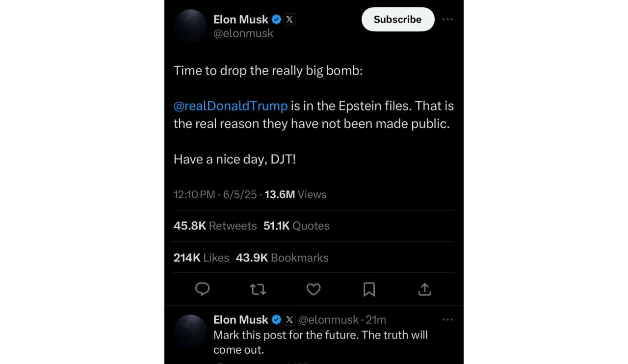Show the 214K Likes list
The width and height of the screenshot is (628, 364).
201,258
